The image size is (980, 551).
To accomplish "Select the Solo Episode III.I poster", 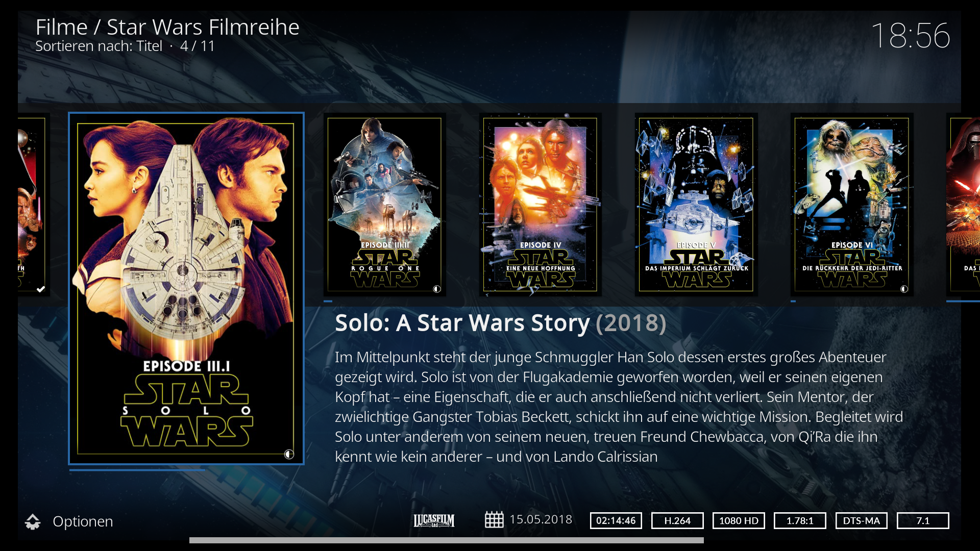I will tap(186, 288).
